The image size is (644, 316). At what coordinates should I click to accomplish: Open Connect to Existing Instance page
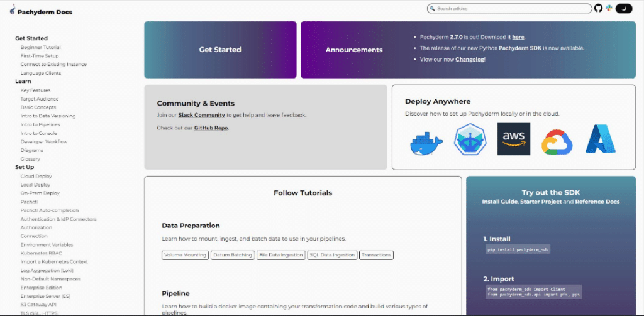click(53, 65)
